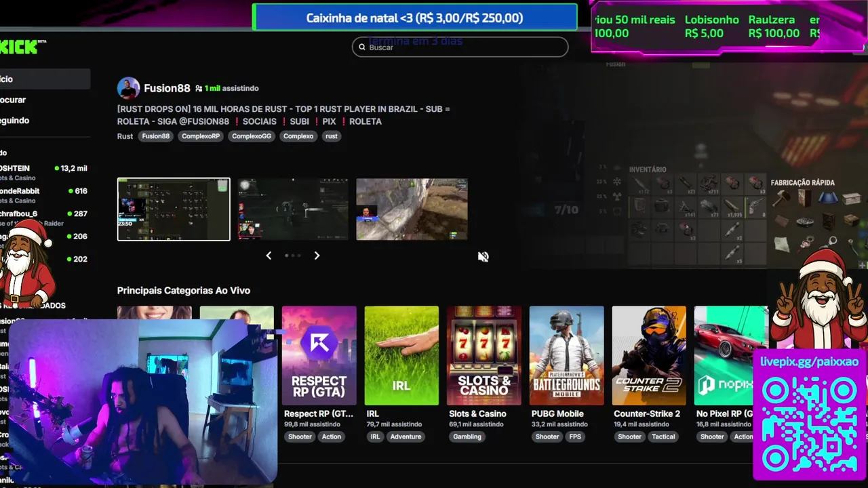Click the Principais Categorias Ao Vivo heading

tap(184, 290)
